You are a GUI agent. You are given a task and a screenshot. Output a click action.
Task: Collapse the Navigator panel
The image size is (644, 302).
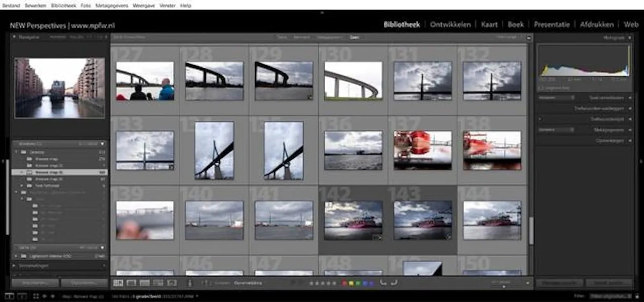(x=14, y=37)
